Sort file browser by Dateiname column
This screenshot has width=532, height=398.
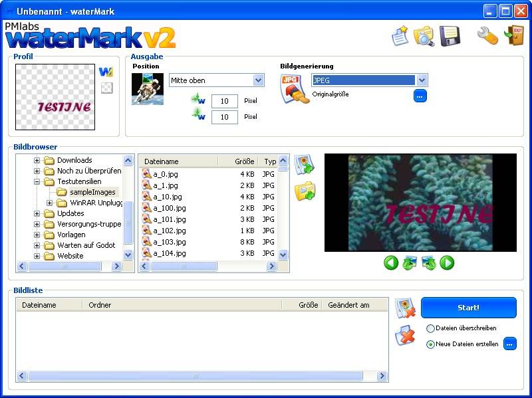tap(178, 161)
